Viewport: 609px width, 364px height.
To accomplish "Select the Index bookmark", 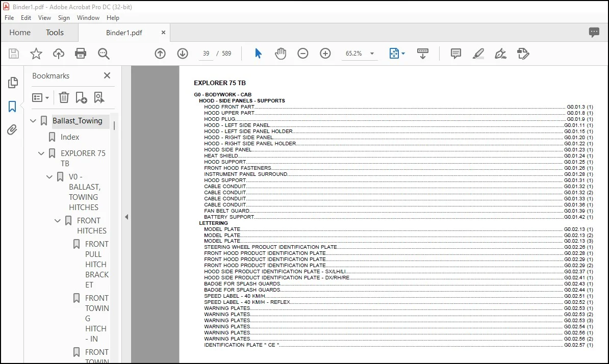I will pos(70,137).
